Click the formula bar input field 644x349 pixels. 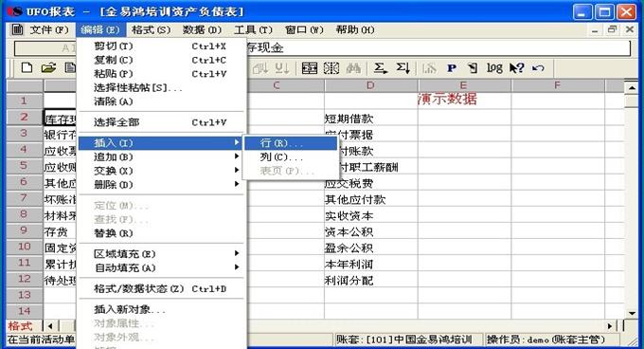click(x=438, y=48)
